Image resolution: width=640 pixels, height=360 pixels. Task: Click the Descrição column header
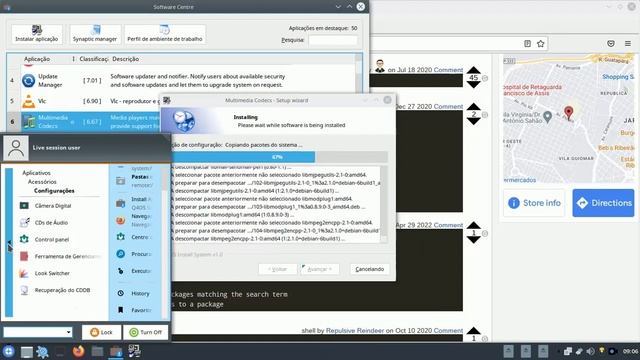tap(126, 59)
